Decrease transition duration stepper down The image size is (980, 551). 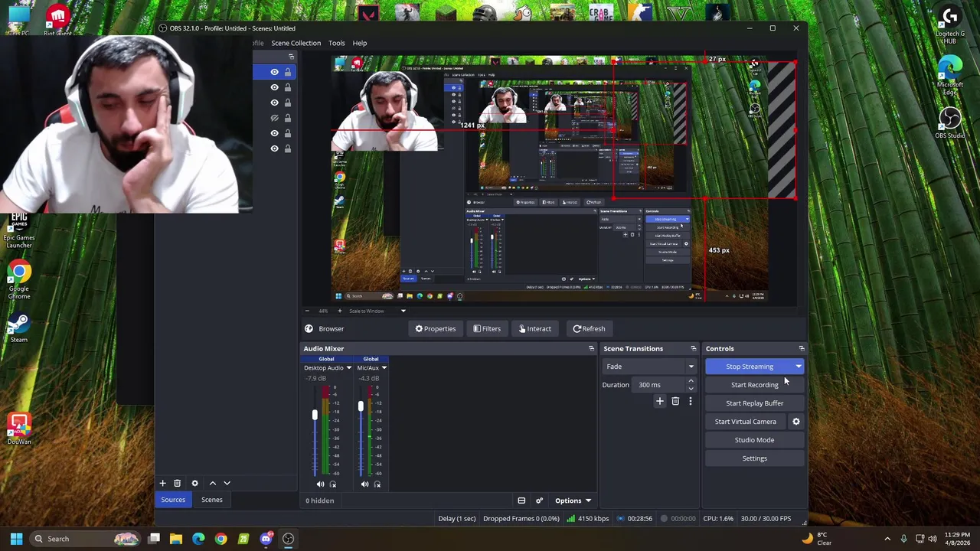691,389
